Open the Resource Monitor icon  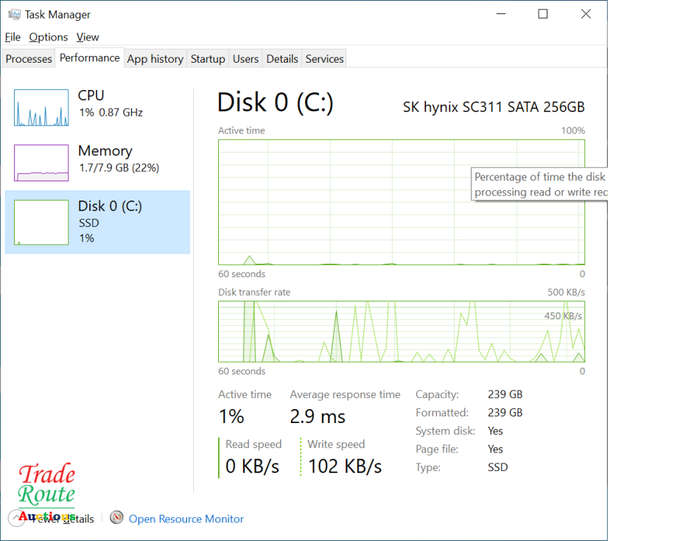[x=117, y=517]
